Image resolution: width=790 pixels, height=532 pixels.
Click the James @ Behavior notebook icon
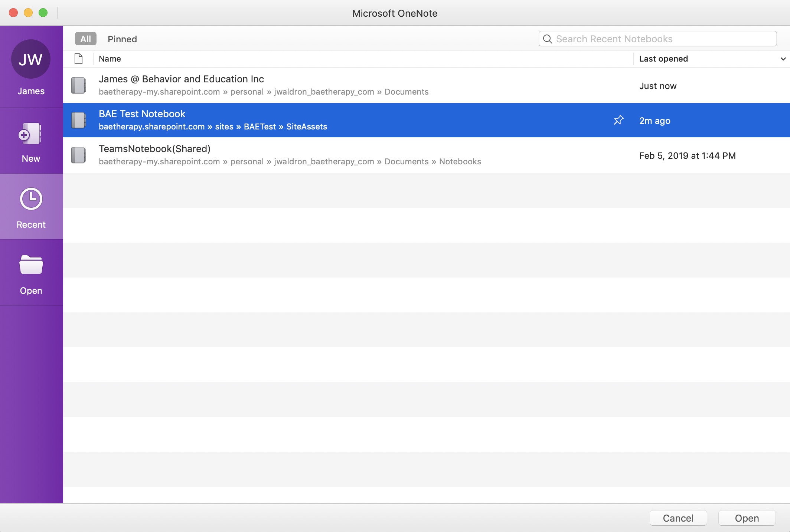(79, 85)
